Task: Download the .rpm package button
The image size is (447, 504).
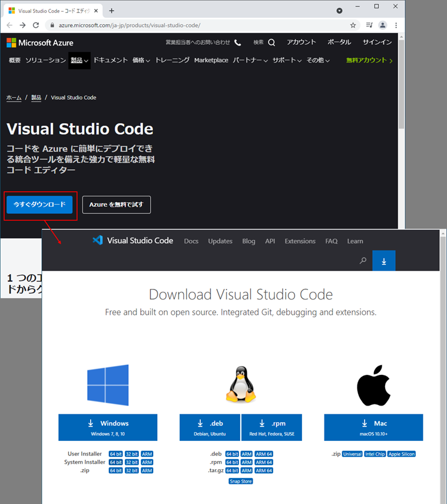Action: (x=271, y=427)
